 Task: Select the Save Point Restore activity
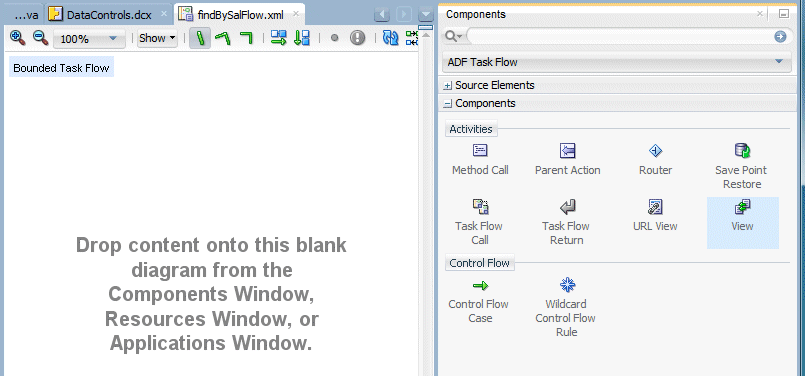click(742, 166)
